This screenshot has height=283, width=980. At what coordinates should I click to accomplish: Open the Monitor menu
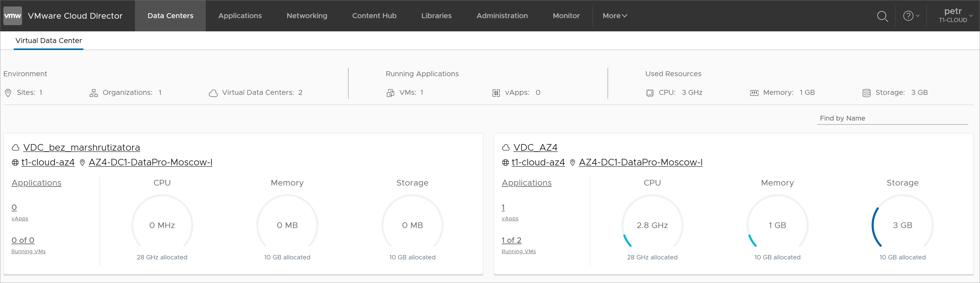point(566,16)
